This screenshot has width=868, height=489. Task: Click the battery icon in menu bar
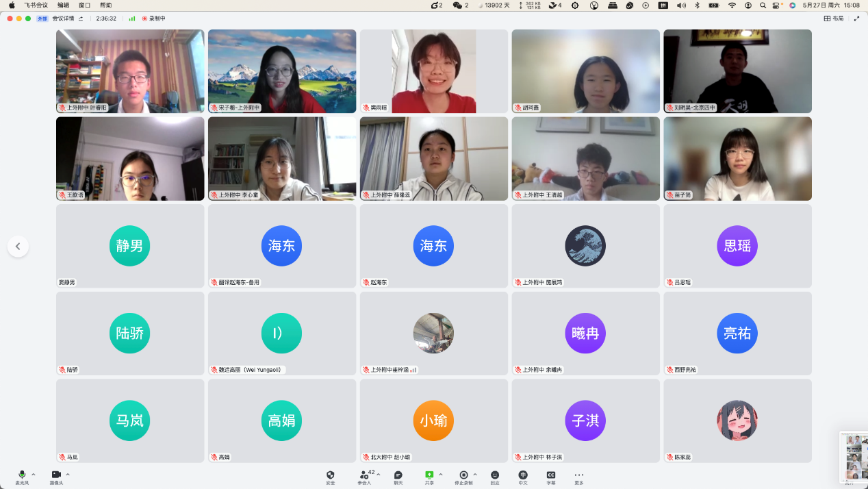point(714,5)
